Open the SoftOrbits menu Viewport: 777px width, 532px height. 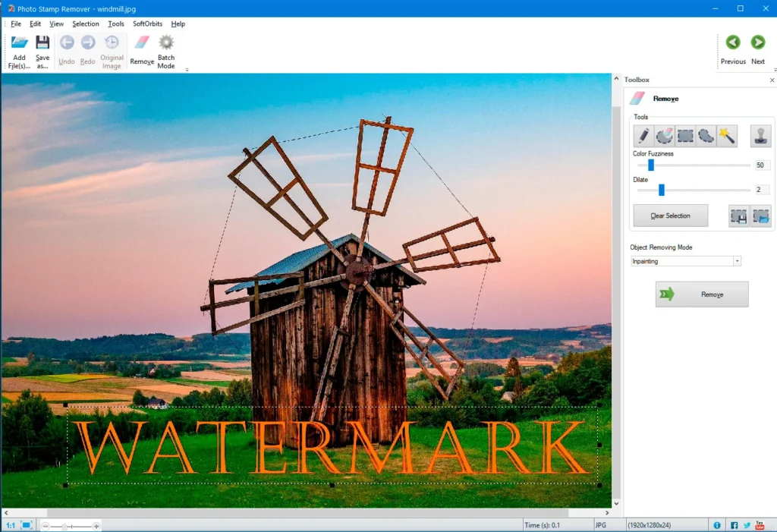click(x=146, y=24)
